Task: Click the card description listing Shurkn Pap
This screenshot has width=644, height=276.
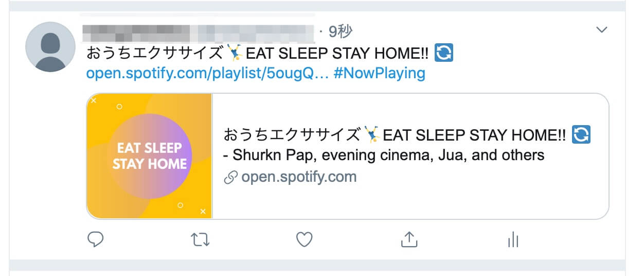Action: tap(384, 155)
